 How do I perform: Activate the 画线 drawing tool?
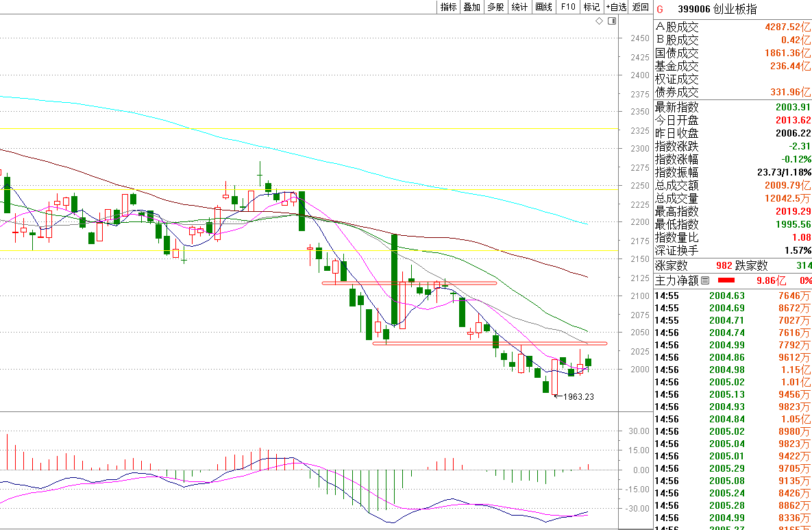pyautogui.click(x=544, y=7)
